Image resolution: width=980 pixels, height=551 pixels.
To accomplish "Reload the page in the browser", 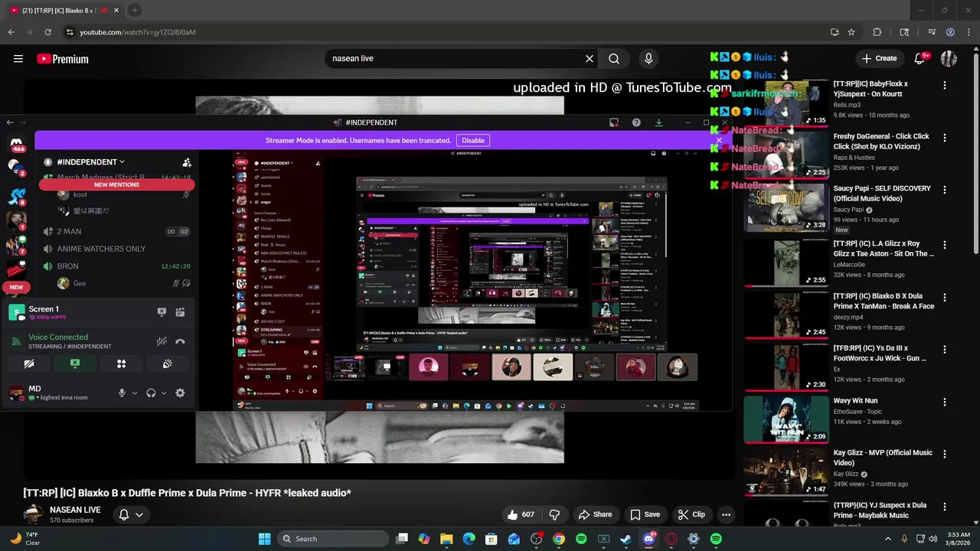I will [x=47, y=32].
